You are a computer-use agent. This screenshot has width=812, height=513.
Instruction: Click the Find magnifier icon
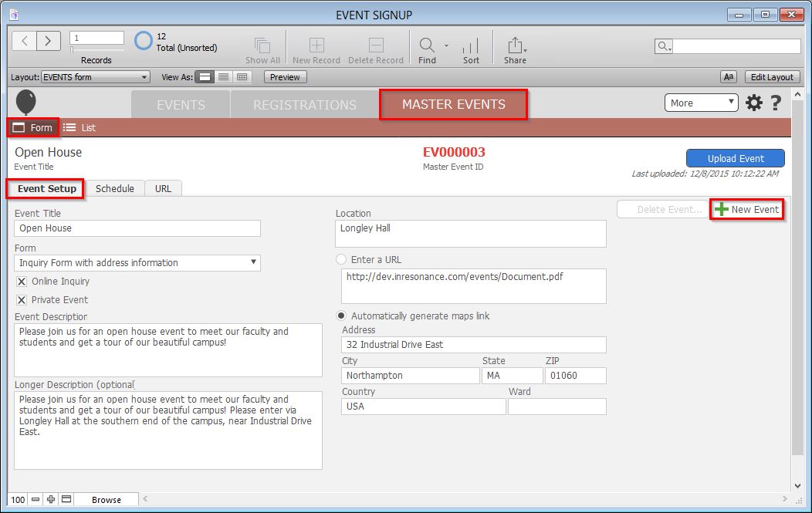[426, 45]
